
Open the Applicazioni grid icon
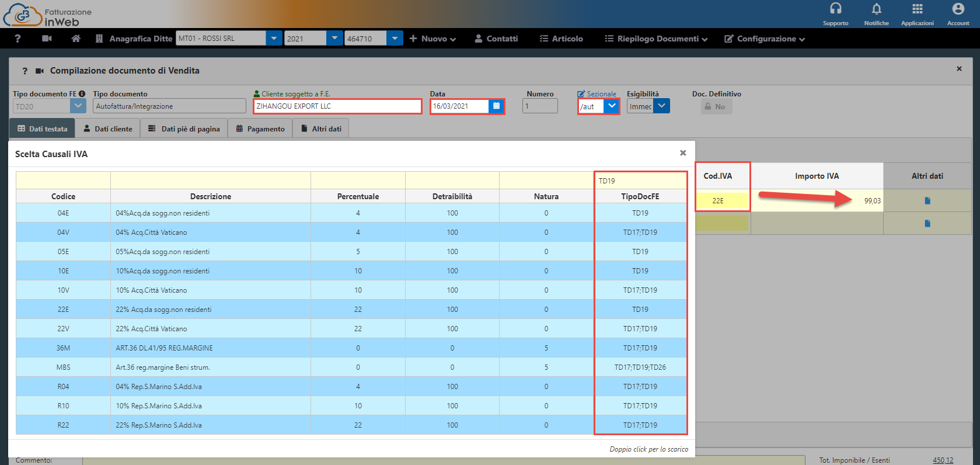[917, 9]
